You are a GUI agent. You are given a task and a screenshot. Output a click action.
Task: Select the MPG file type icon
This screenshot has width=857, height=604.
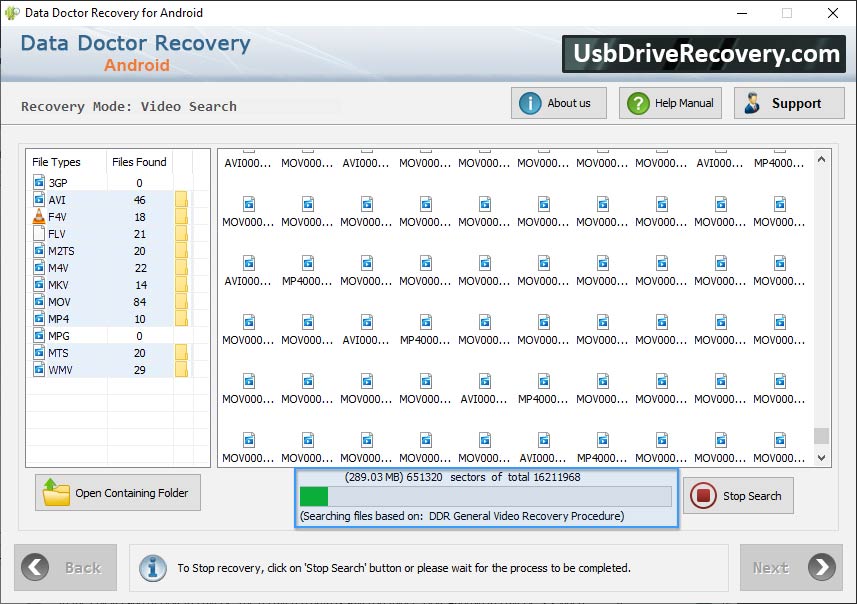pyautogui.click(x=39, y=335)
